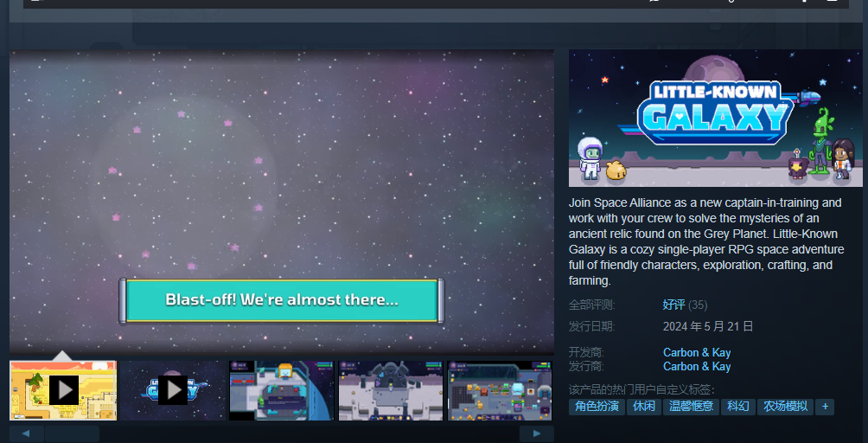
Task: Click the game description paragraph
Action: 707,241
